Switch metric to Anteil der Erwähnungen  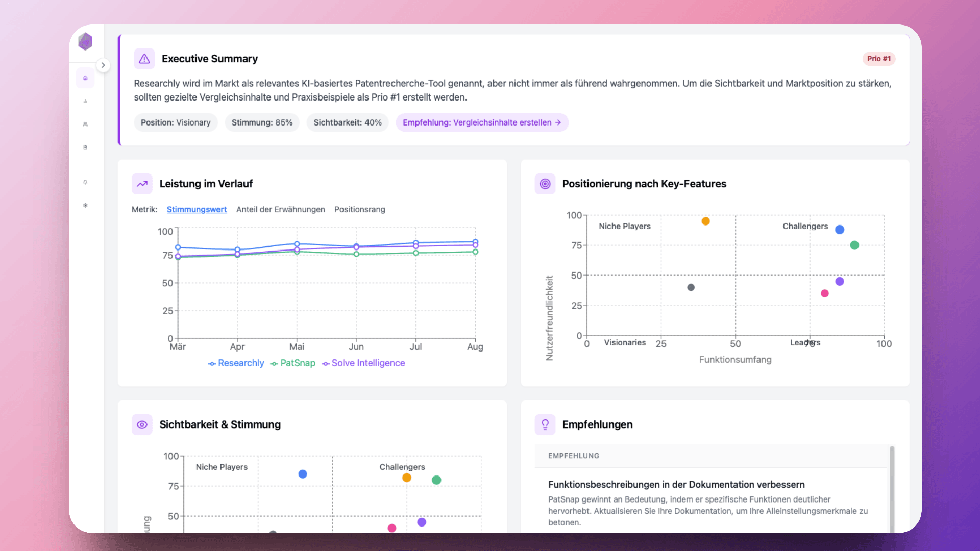coord(280,209)
